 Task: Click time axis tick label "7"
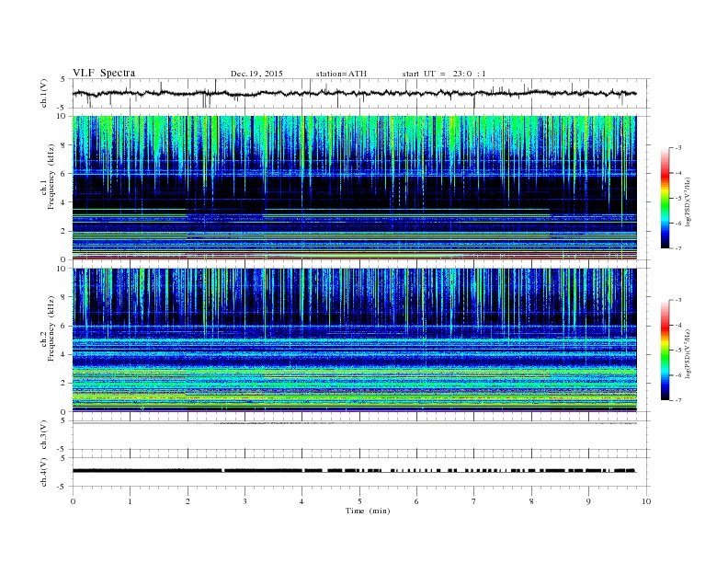[x=474, y=501]
